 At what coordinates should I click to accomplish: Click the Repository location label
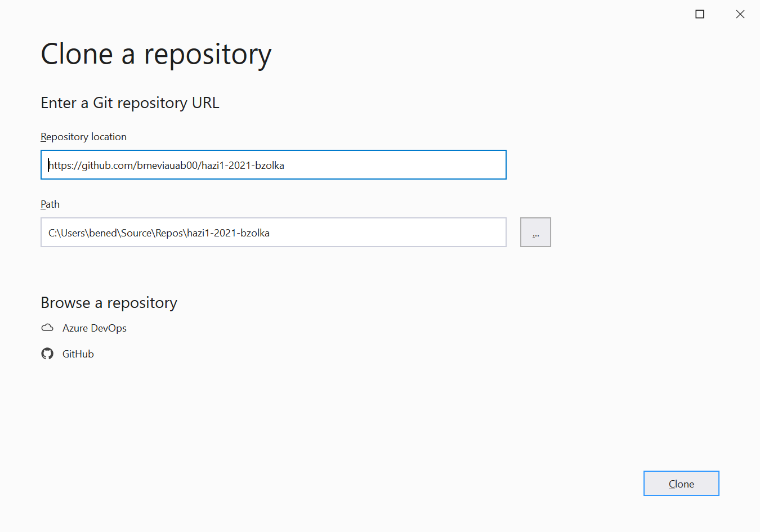click(83, 136)
